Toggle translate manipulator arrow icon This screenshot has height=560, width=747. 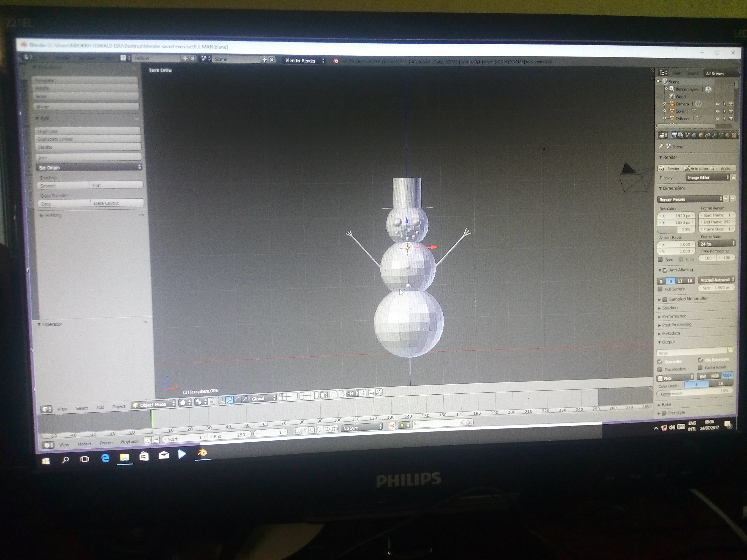click(x=229, y=400)
